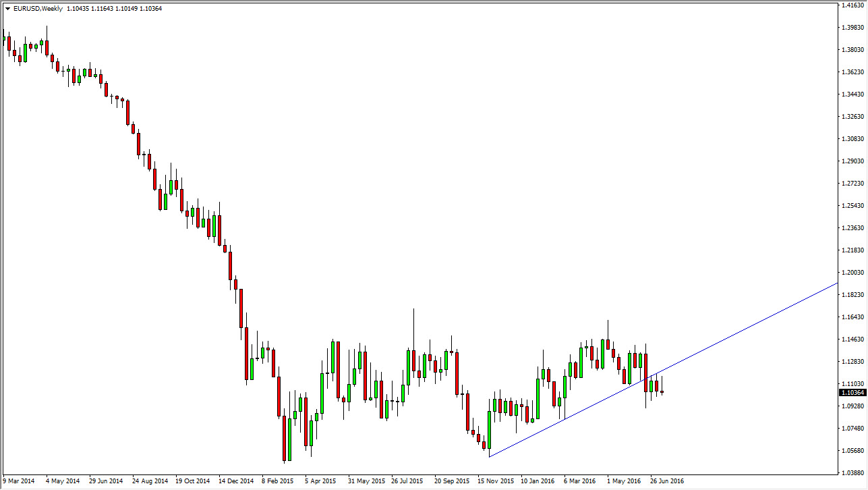The image size is (868, 490).
Task: Click the 1.29030 price axis label
Action: [x=852, y=161]
